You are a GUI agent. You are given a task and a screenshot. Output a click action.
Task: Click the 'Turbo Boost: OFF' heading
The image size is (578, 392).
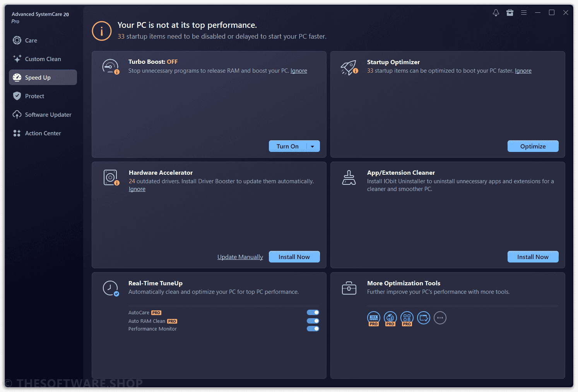tap(153, 62)
